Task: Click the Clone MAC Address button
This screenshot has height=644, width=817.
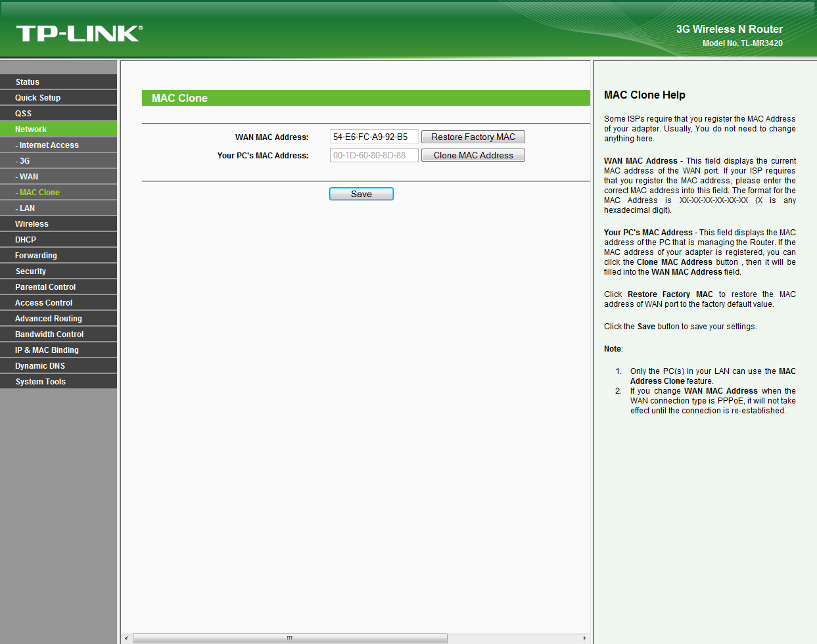Action: point(473,155)
